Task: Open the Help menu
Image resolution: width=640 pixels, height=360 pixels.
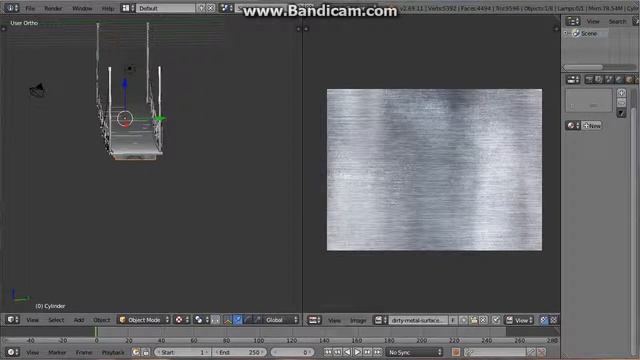Action: tap(108, 9)
